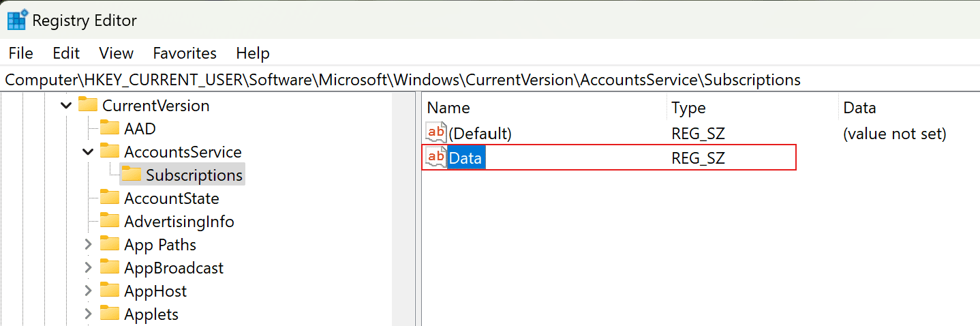The image size is (980, 326).
Task: Click the Data string value icon
Action: click(x=435, y=158)
